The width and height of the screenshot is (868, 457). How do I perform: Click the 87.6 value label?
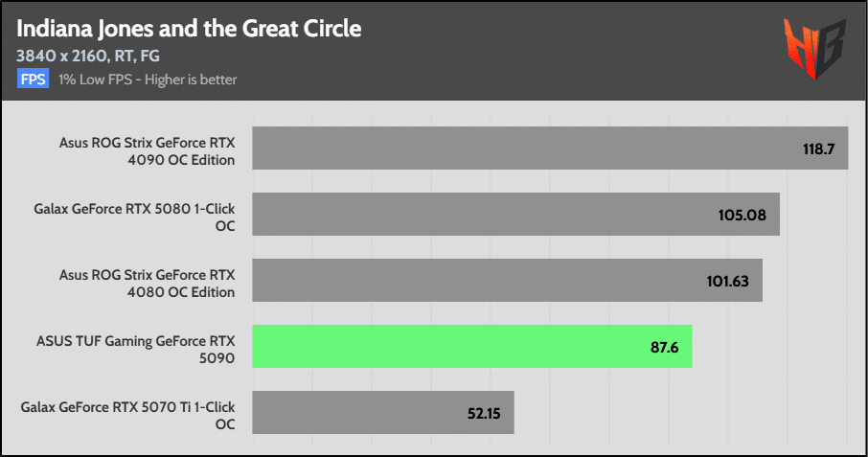click(x=664, y=348)
